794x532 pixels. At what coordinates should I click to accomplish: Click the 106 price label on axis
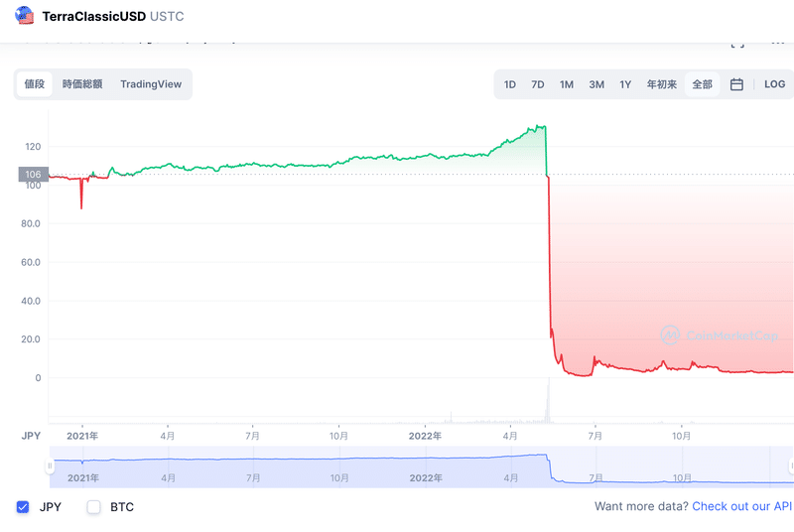point(33,175)
